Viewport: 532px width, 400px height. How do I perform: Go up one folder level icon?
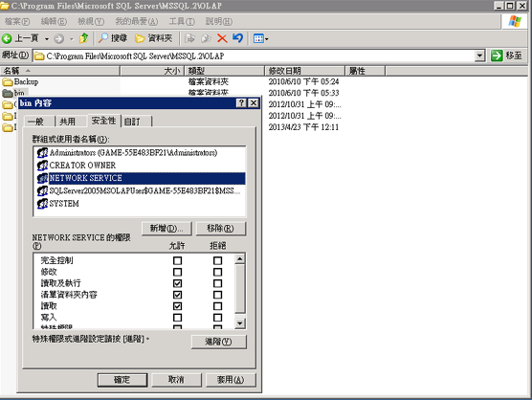tap(83, 38)
